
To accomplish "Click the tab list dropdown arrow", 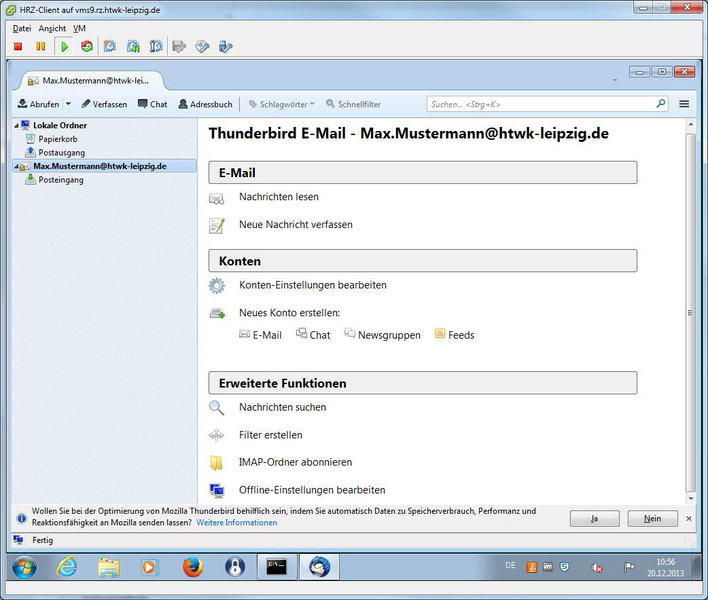I will coord(615,80).
